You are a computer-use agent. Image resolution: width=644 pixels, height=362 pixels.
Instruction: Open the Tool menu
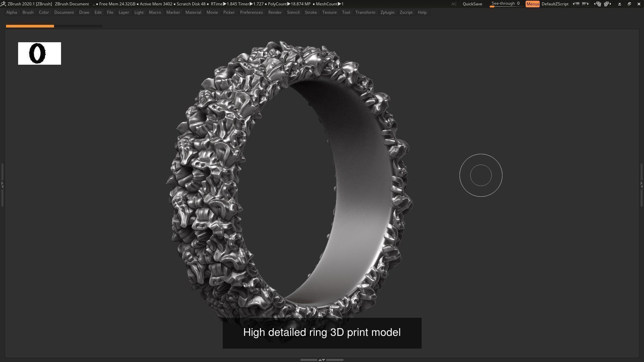click(x=346, y=12)
